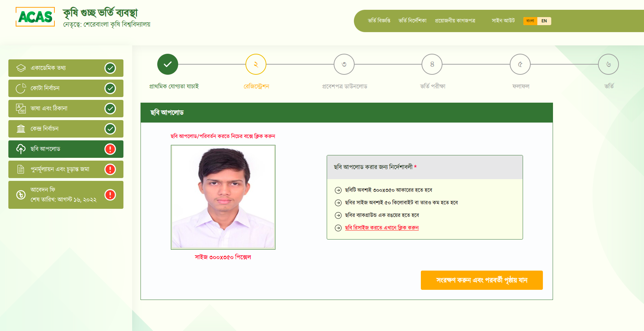Viewport: 644px width, 331px height.
Task: Go to কোটা নির্বাচন sidebar section
Action: 66,88
